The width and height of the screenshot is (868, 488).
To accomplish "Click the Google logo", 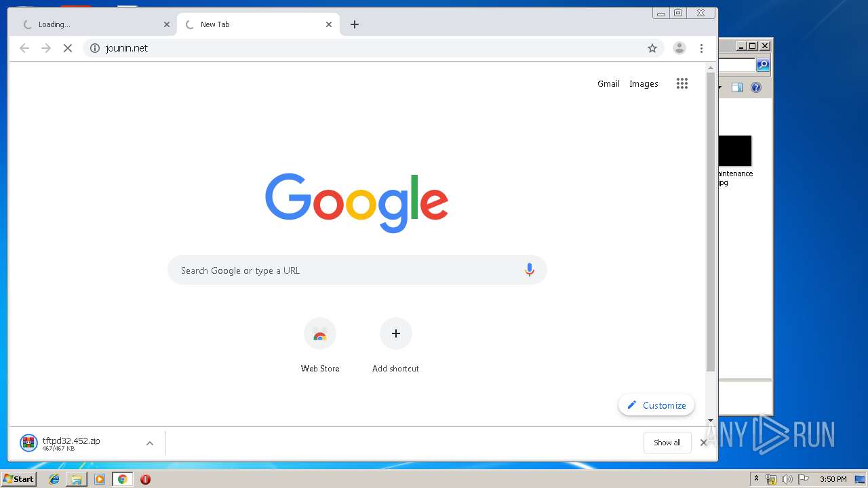I will tap(357, 202).
